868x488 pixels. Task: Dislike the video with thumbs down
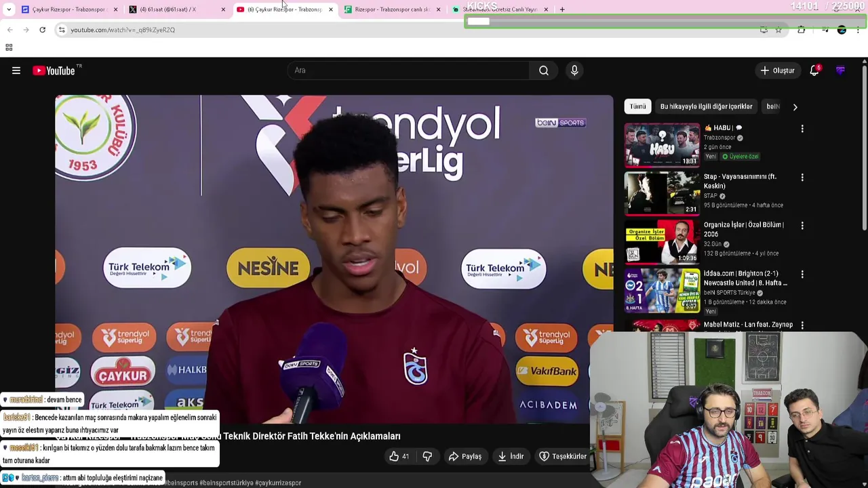click(x=427, y=456)
